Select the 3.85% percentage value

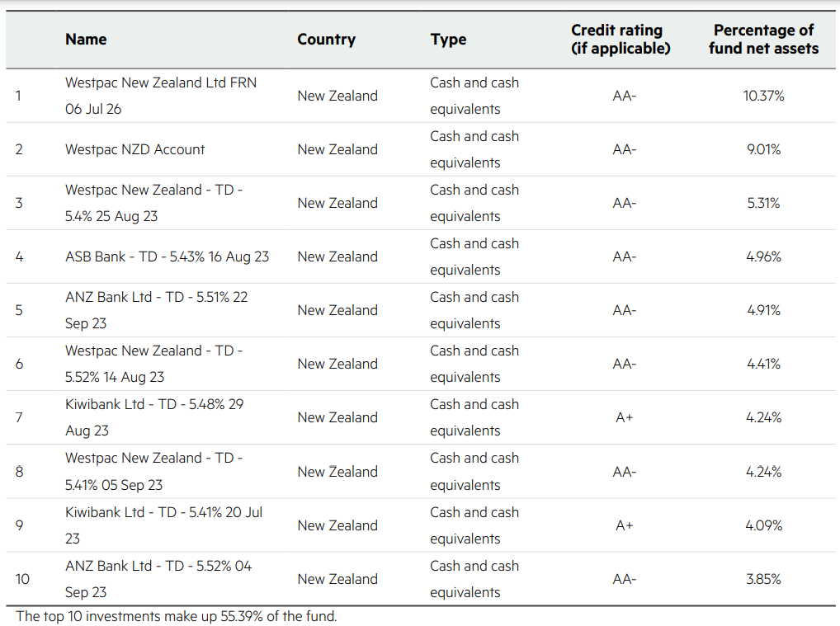pyautogui.click(x=763, y=579)
